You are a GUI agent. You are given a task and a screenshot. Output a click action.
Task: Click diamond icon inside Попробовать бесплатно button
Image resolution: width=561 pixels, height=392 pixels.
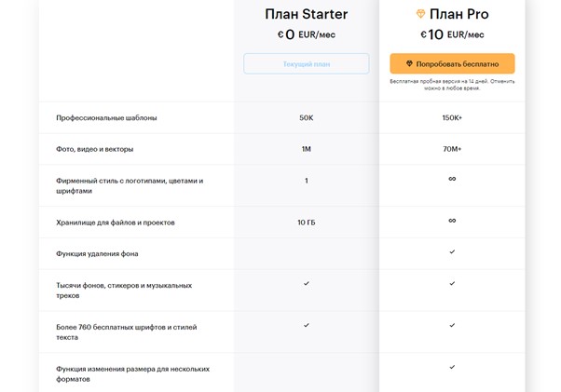[409, 63]
